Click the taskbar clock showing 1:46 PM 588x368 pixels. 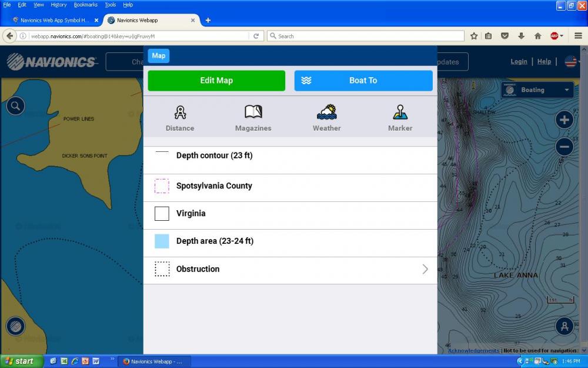coord(571,362)
